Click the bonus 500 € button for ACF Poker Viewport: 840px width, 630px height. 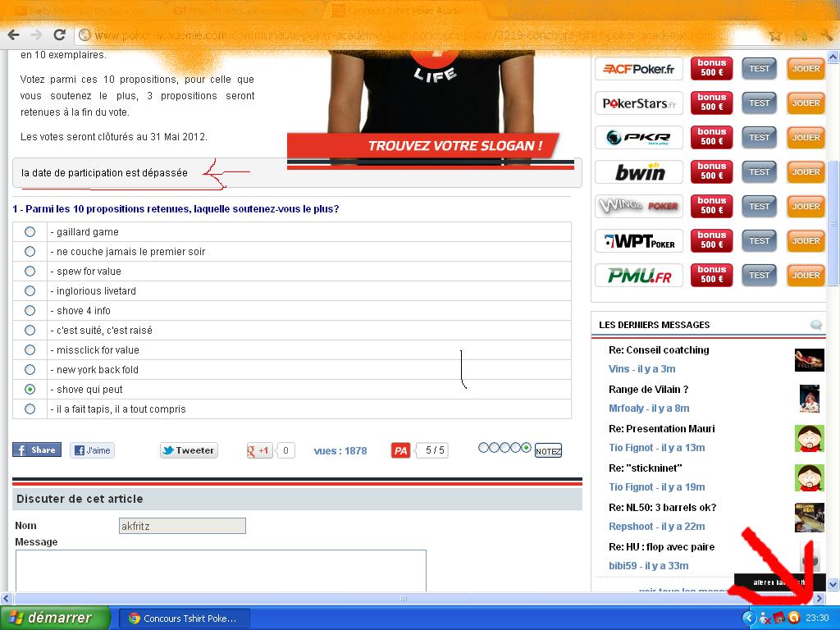711,68
